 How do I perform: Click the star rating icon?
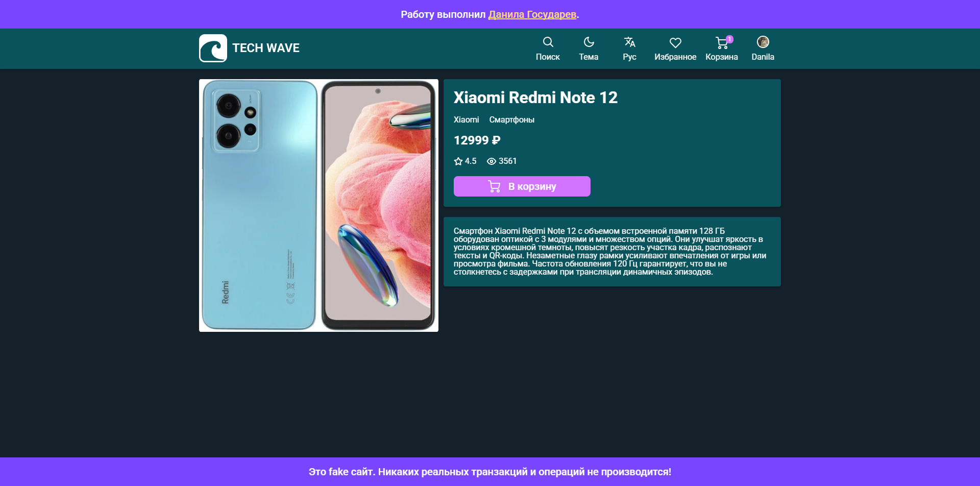click(458, 161)
